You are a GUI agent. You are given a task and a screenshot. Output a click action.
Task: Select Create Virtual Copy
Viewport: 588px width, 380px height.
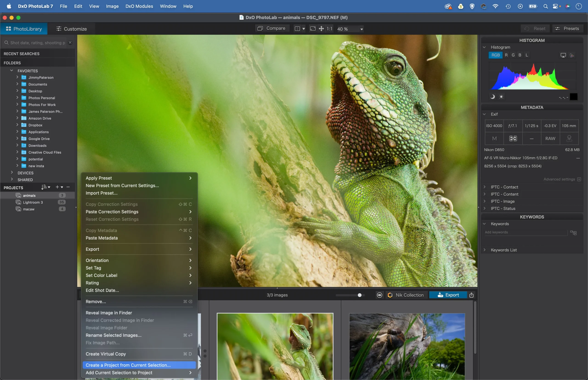(139, 354)
